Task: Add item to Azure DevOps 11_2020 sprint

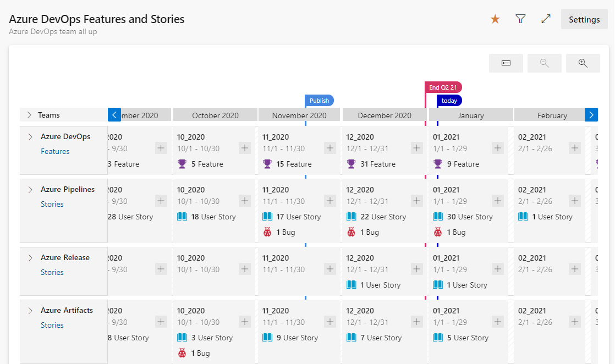Action: (x=330, y=148)
